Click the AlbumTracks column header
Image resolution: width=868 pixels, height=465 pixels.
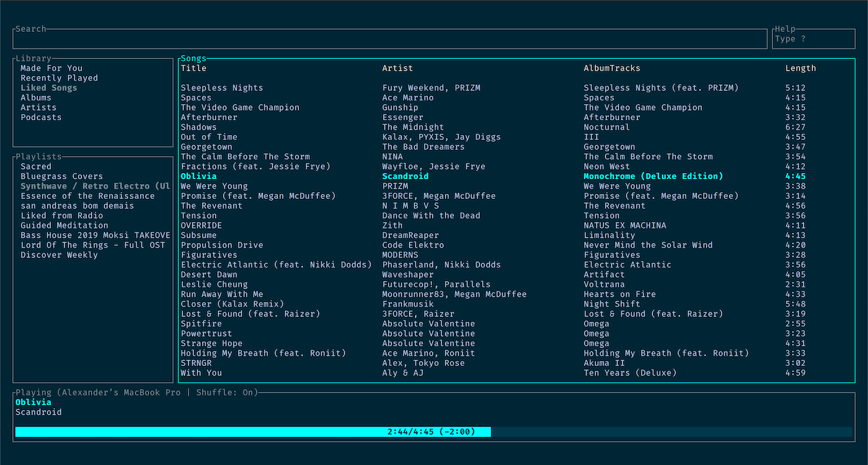pos(612,68)
